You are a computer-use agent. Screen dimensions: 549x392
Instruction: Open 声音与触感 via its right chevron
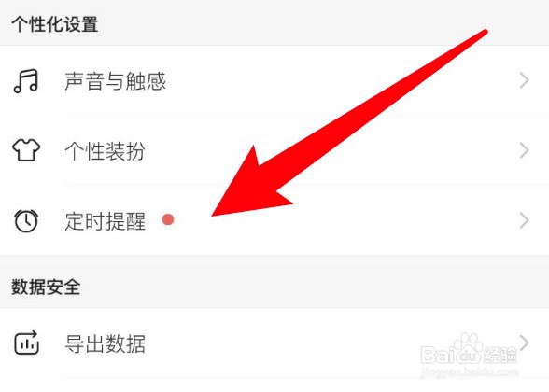[524, 80]
